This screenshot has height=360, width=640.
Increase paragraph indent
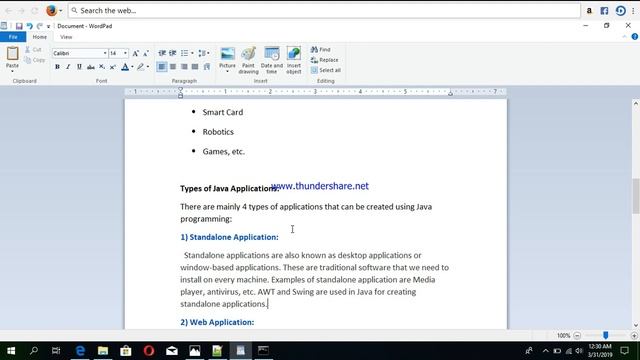(173, 53)
